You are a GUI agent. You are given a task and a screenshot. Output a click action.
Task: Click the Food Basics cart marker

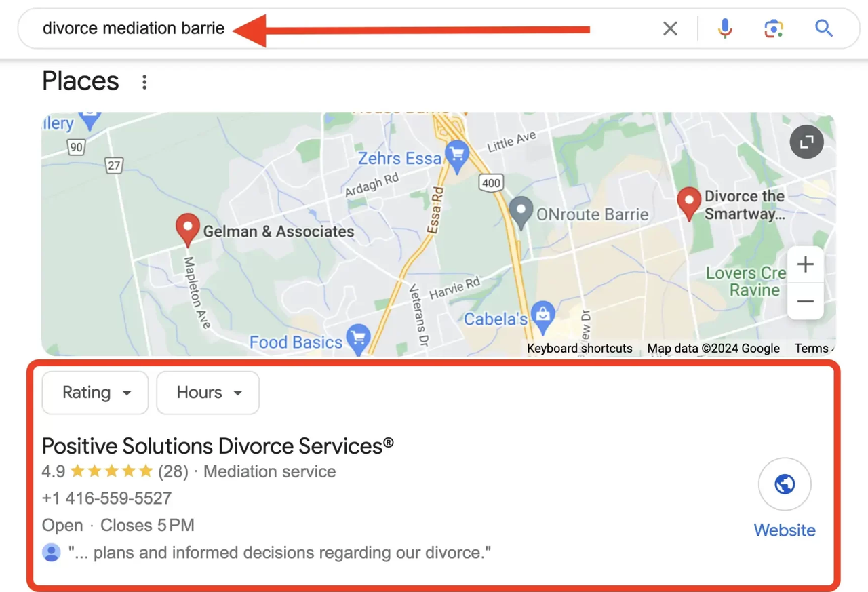(x=358, y=339)
